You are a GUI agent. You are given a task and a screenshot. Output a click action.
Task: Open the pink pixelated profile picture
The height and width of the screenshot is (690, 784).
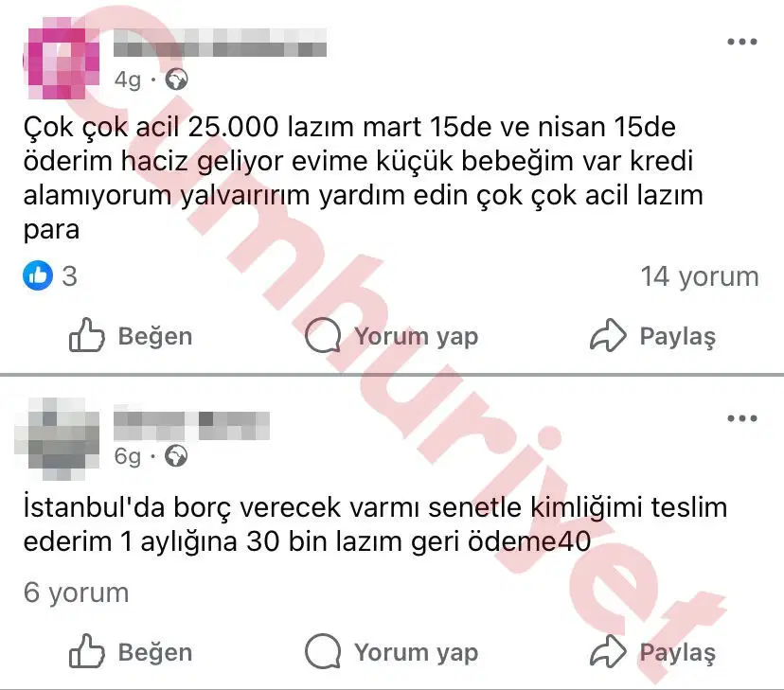point(61,58)
